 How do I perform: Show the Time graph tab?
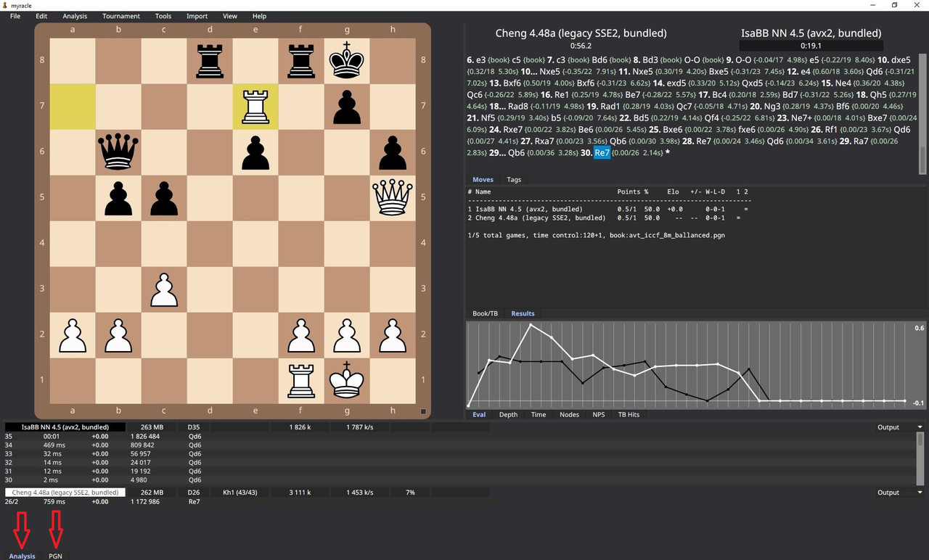click(539, 414)
